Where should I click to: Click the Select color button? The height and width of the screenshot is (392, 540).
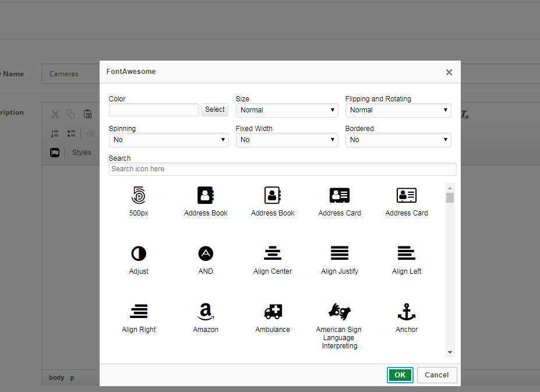click(214, 110)
